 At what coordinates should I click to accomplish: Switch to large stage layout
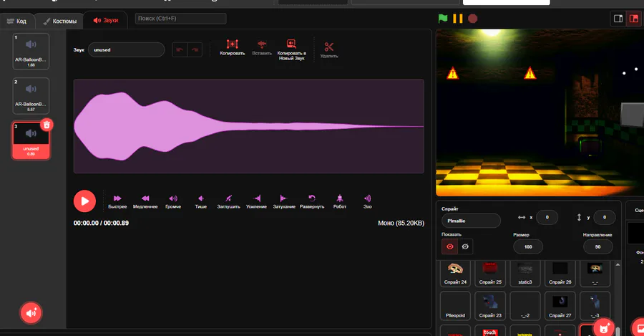coord(634,19)
